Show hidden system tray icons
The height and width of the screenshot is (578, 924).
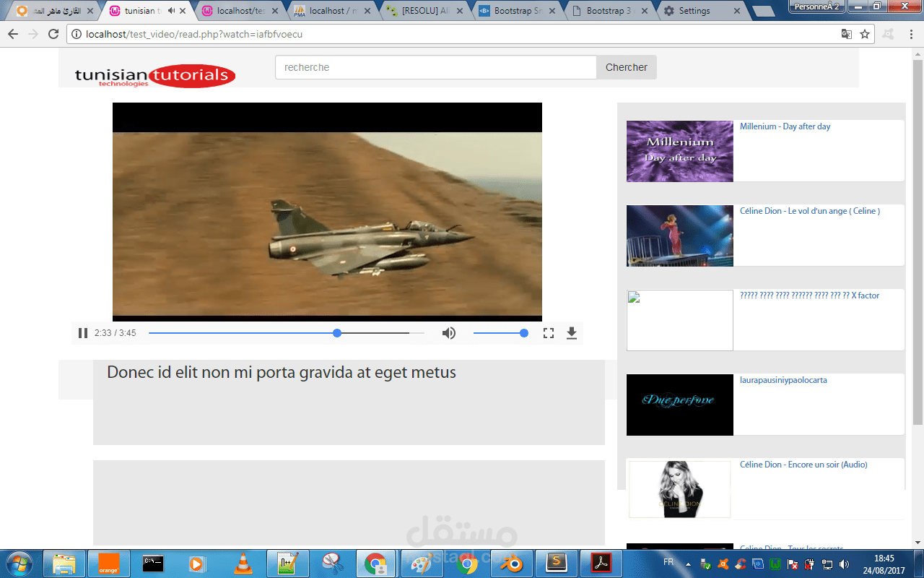pos(688,564)
